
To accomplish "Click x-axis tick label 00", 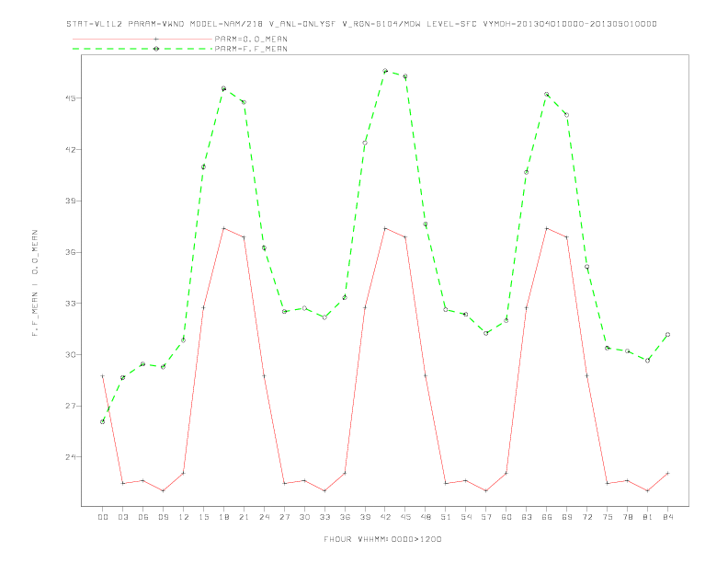I will [103, 517].
